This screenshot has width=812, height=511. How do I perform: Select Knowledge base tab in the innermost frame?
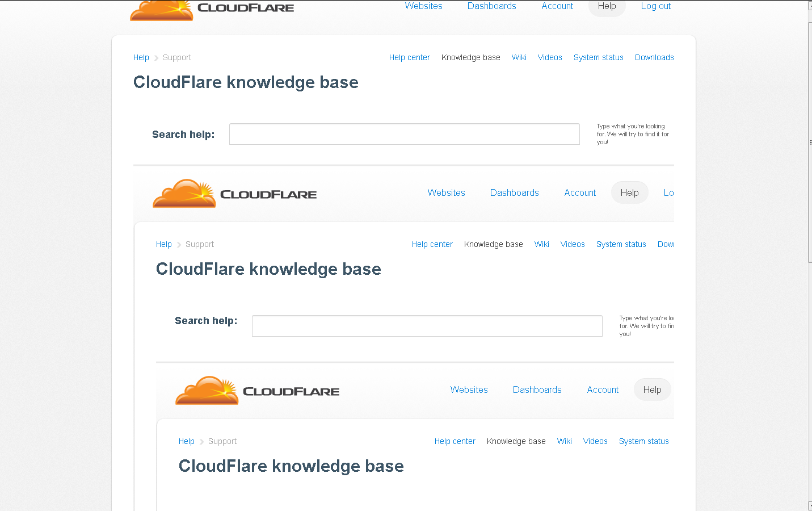(x=516, y=441)
